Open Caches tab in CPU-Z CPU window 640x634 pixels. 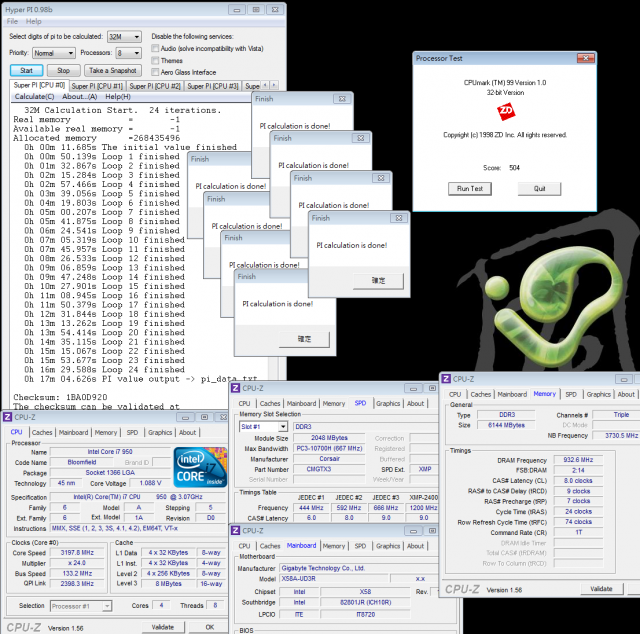point(42,432)
